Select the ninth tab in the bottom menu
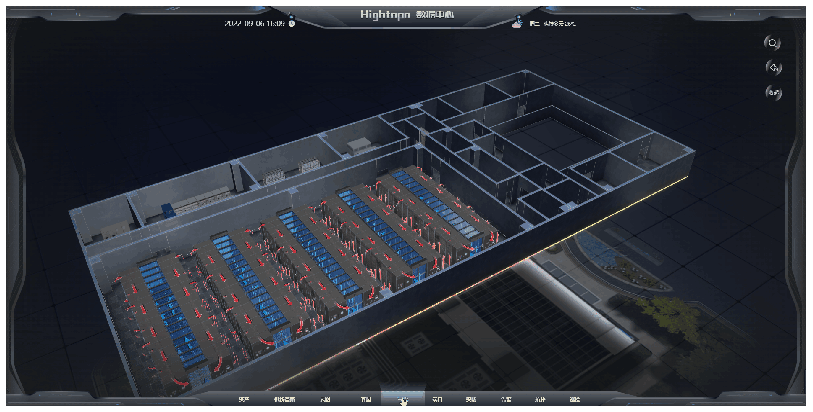The width and height of the screenshot is (813, 412). [540, 400]
